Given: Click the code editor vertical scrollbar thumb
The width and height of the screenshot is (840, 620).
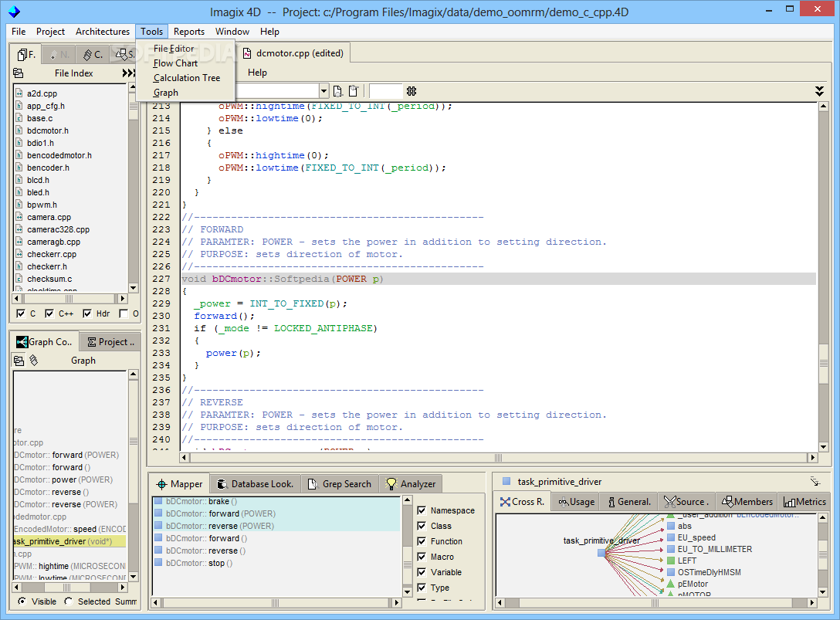Looking at the screenshot, I should pos(823,364).
